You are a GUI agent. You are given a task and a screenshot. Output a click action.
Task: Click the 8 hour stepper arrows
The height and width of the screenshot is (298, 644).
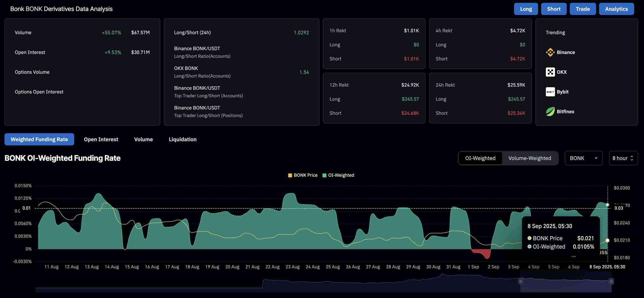tap(632, 158)
